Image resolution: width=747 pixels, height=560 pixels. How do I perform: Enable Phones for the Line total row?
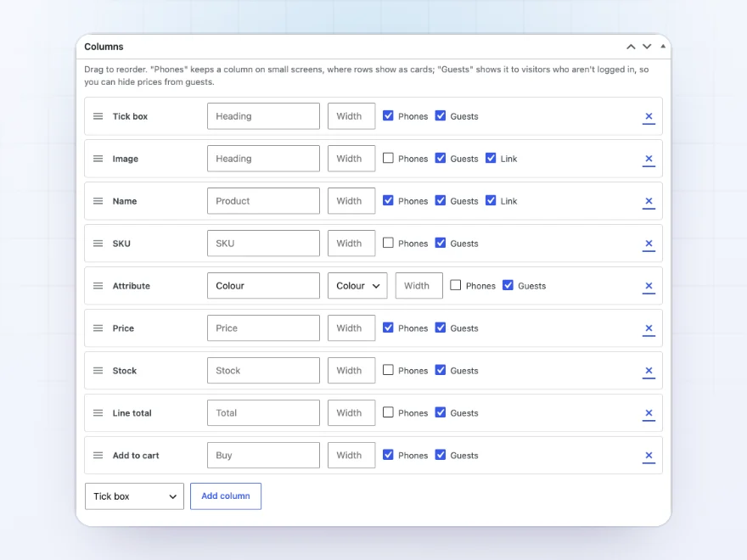[388, 412]
